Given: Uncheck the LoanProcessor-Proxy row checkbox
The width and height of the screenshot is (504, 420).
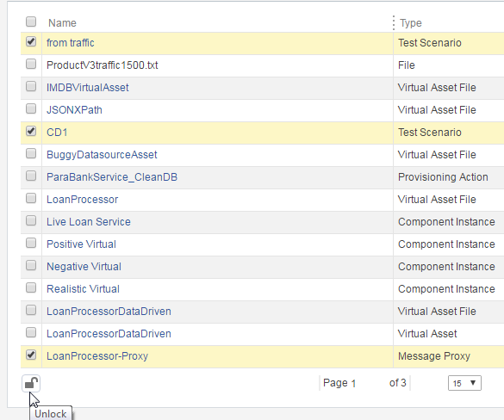Looking at the screenshot, I should pyautogui.click(x=31, y=355).
